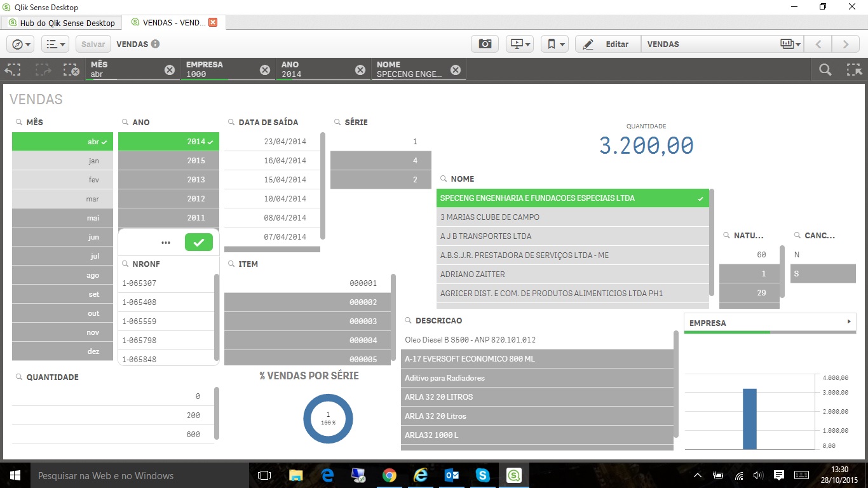Select year 2013 in ANO list
This screenshot has width=868, height=488.
168,180
